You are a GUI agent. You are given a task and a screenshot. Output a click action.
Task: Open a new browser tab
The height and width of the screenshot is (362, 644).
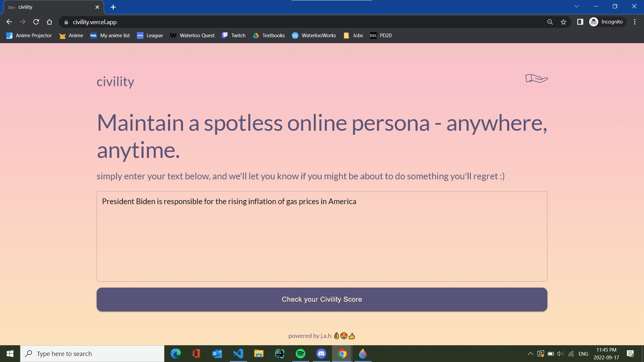point(113,7)
